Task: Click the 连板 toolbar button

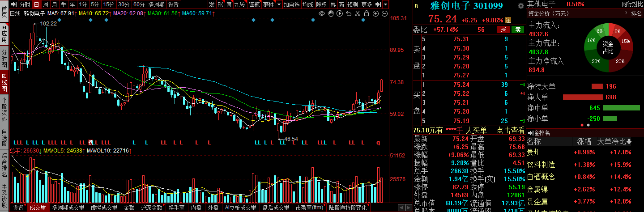Action: pyautogui.click(x=254, y=4)
